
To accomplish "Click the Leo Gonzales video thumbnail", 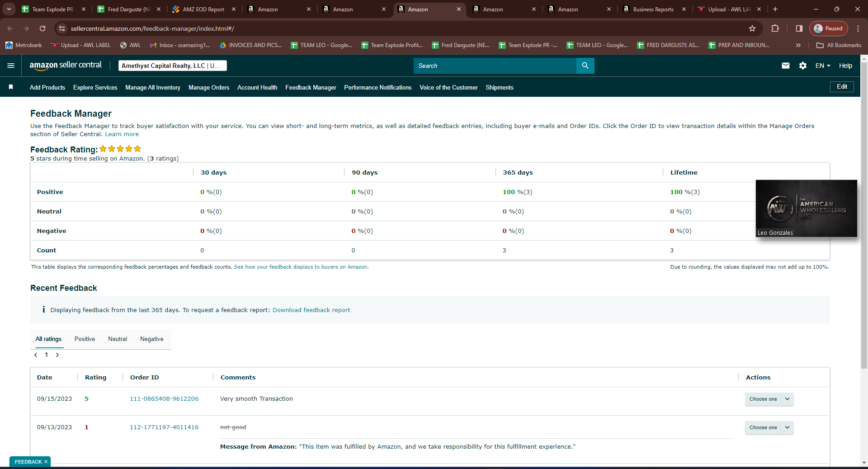I will pyautogui.click(x=806, y=208).
